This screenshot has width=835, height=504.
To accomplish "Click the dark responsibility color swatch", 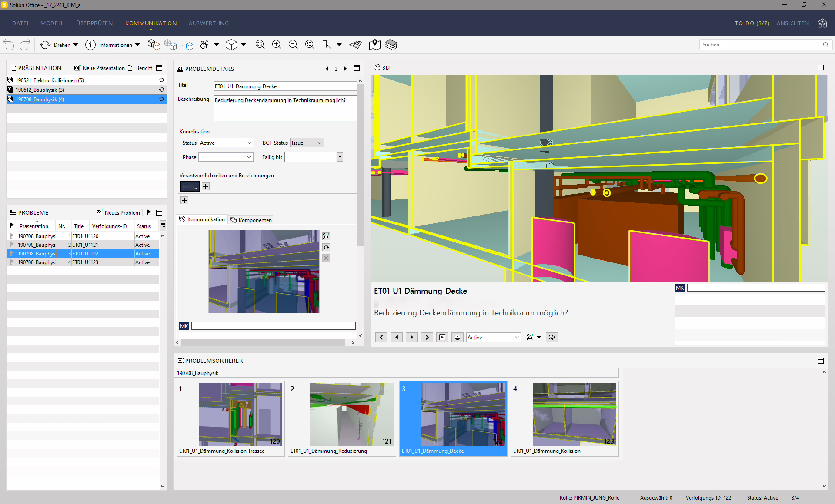I will (x=190, y=186).
